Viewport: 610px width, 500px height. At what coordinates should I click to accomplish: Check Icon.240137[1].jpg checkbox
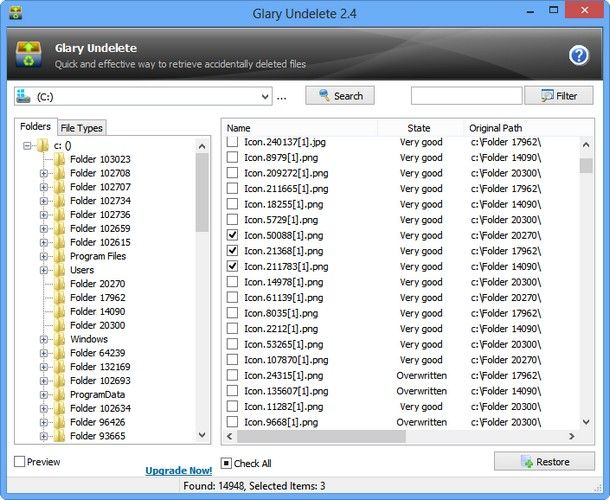pos(232,142)
